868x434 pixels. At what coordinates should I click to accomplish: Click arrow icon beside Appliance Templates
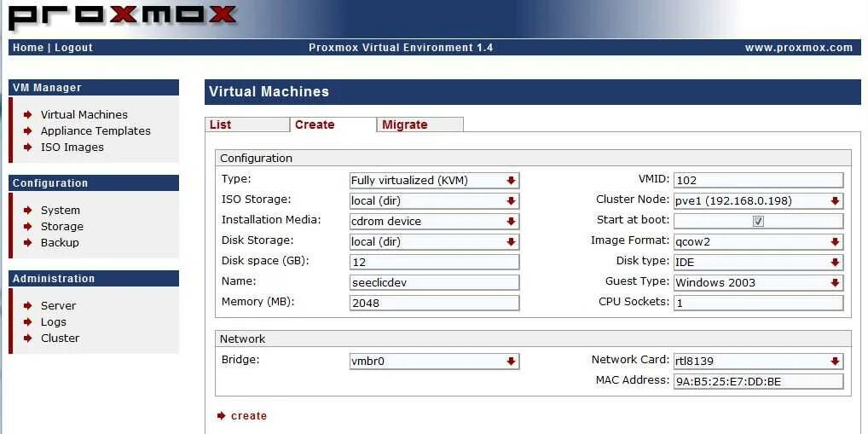pyautogui.click(x=28, y=131)
